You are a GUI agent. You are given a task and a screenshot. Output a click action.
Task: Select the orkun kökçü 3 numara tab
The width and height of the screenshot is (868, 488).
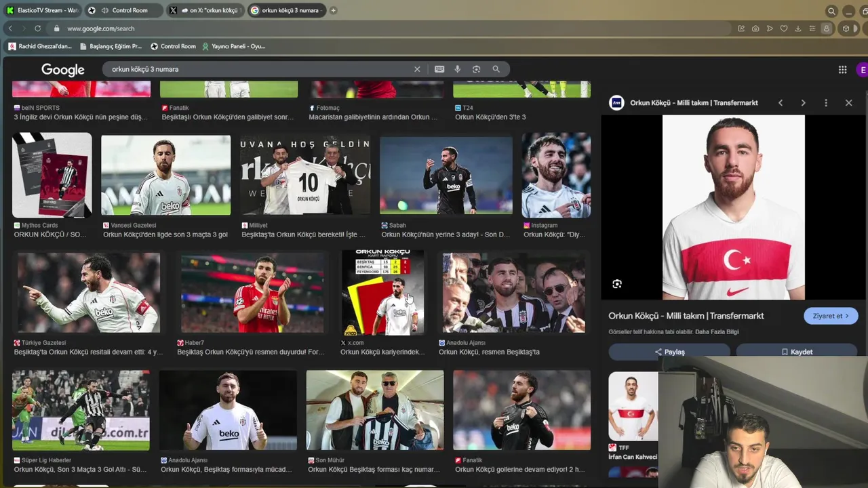point(287,10)
